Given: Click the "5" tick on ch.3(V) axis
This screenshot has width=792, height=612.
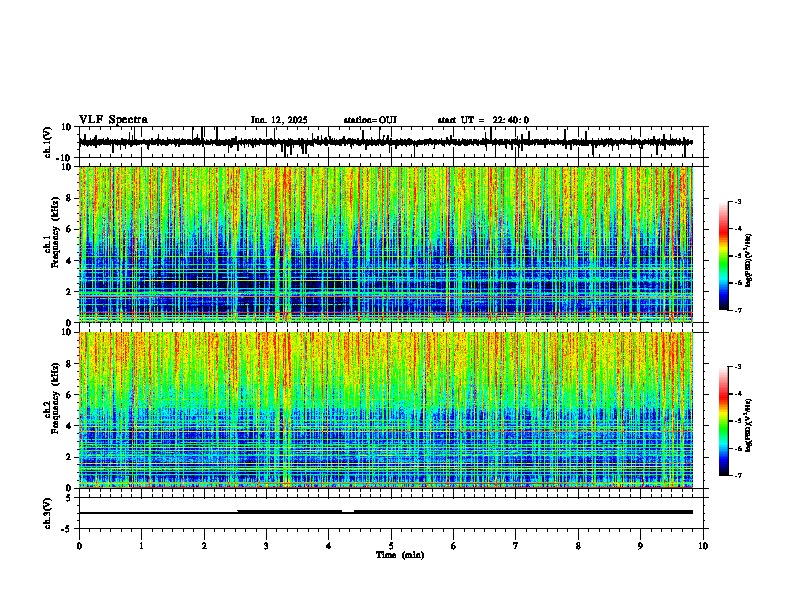Looking at the screenshot, I should pos(70,497).
